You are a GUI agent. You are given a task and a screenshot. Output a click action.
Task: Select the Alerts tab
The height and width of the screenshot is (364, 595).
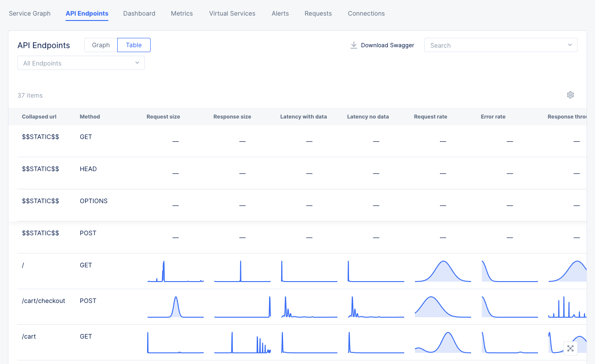click(280, 13)
